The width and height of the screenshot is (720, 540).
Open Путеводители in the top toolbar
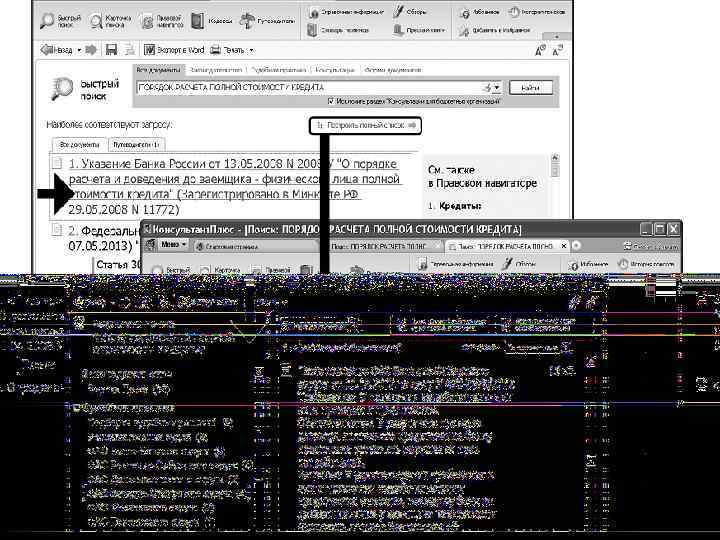coord(267,21)
